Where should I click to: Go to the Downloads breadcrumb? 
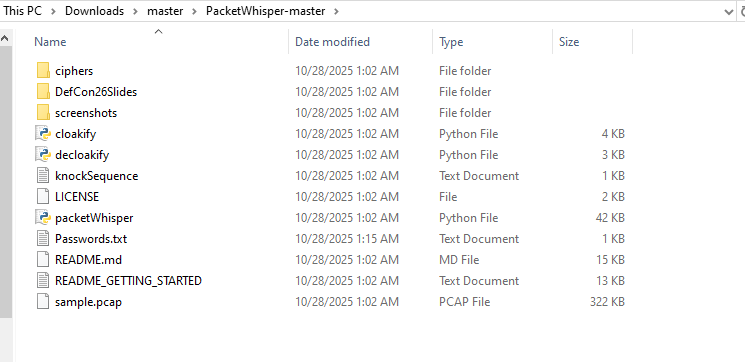click(x=94, y=11)
